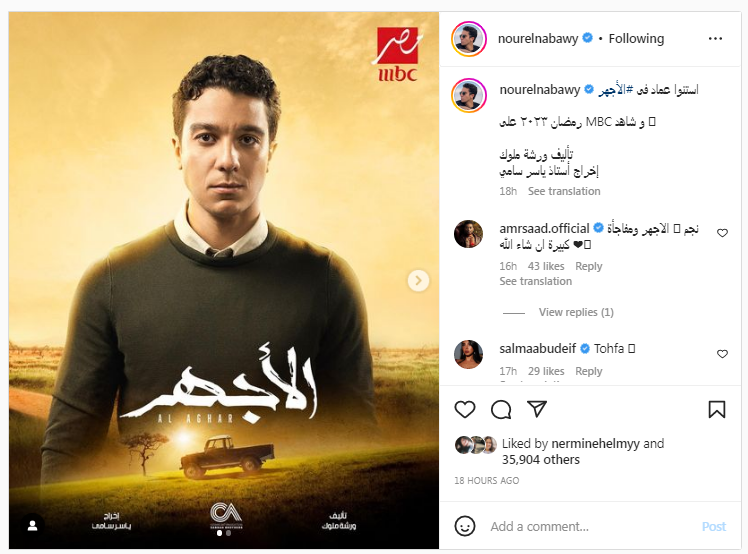Click See translation under caption
The width and height of the screenshot is (748, 554).
click(x=564, y=191)
